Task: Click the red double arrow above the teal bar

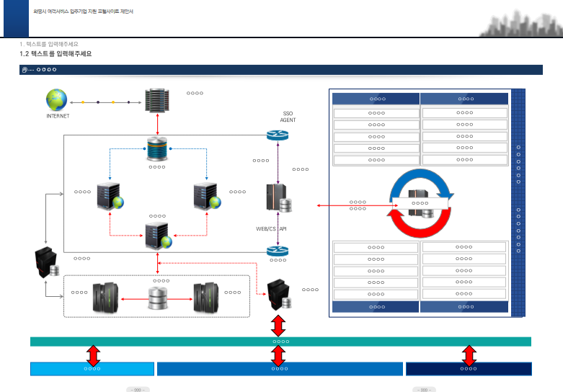Action: pyautogui.click(x=278, y=326)
